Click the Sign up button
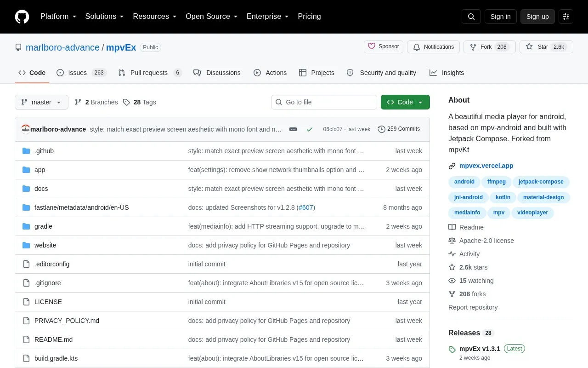The image size is (588, 368). coord(537,17)
